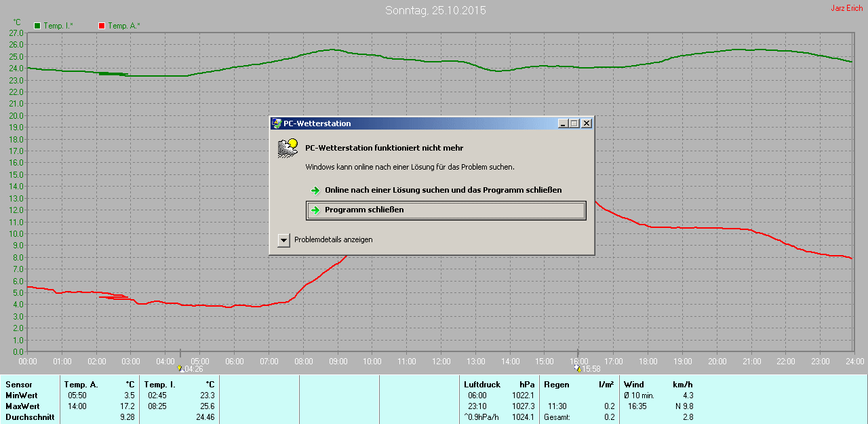
Task: Select the Temp. A.* legend label
Action: 124,26
